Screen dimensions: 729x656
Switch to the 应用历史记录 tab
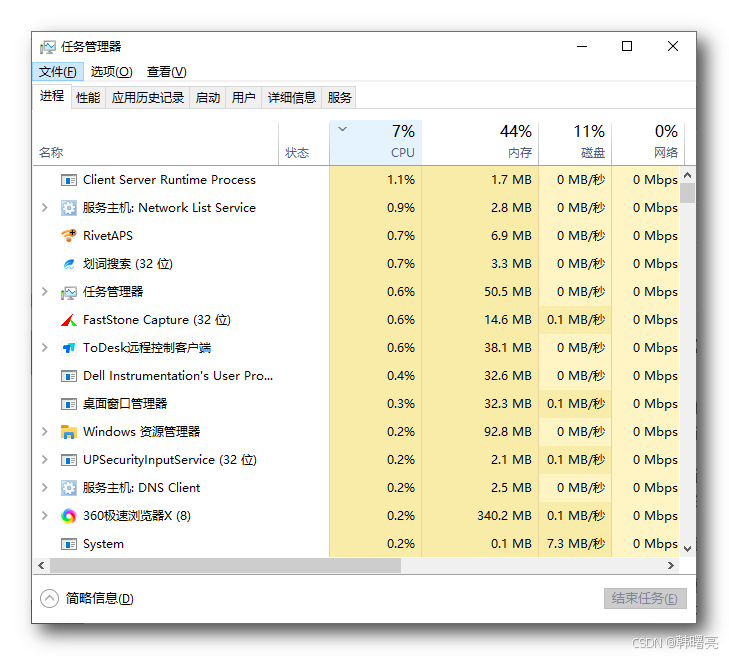point(148,98)
